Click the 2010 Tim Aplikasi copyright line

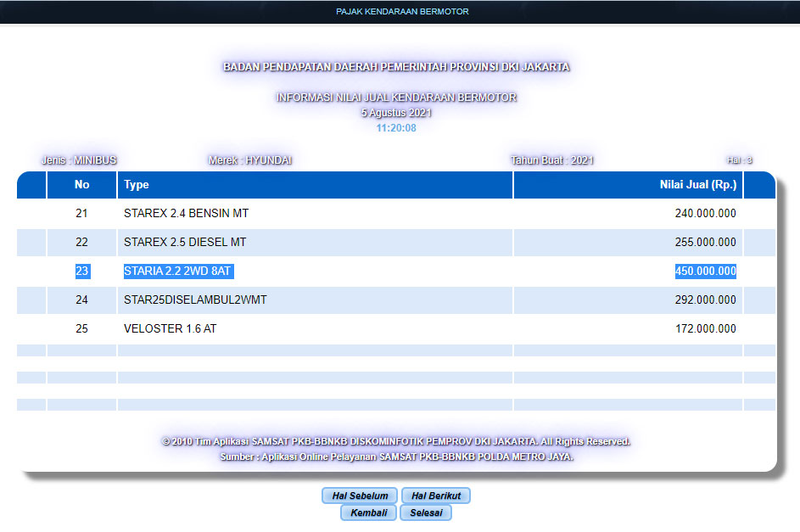tap(396, 441)
